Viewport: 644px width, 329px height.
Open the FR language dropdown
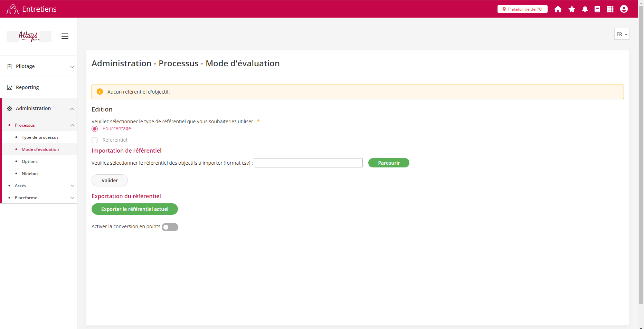pos(622,34)
